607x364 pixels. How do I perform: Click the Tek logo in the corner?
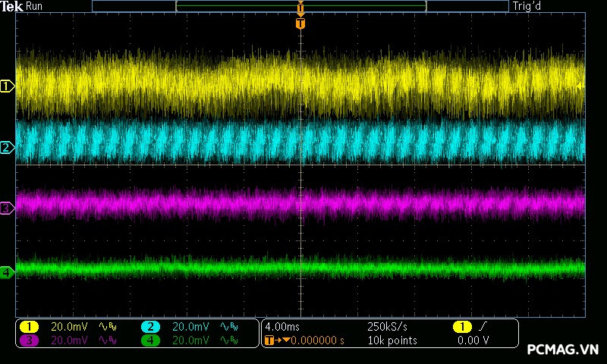pos(13,6)
